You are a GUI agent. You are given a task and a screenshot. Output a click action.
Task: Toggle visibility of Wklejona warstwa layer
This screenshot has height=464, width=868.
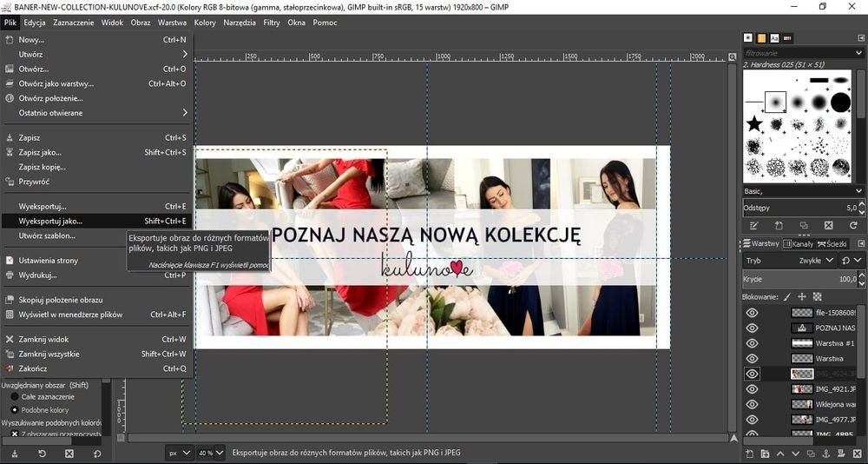click(x=751, y=405)
